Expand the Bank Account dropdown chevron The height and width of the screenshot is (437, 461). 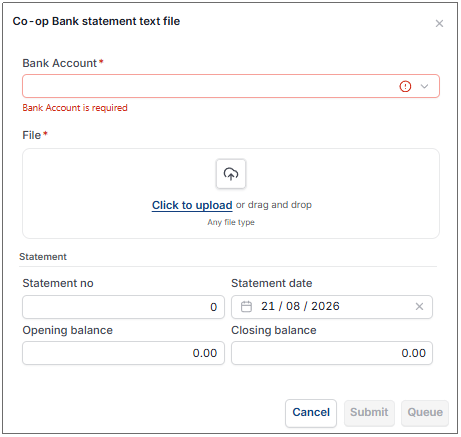[x=424, y=86]
